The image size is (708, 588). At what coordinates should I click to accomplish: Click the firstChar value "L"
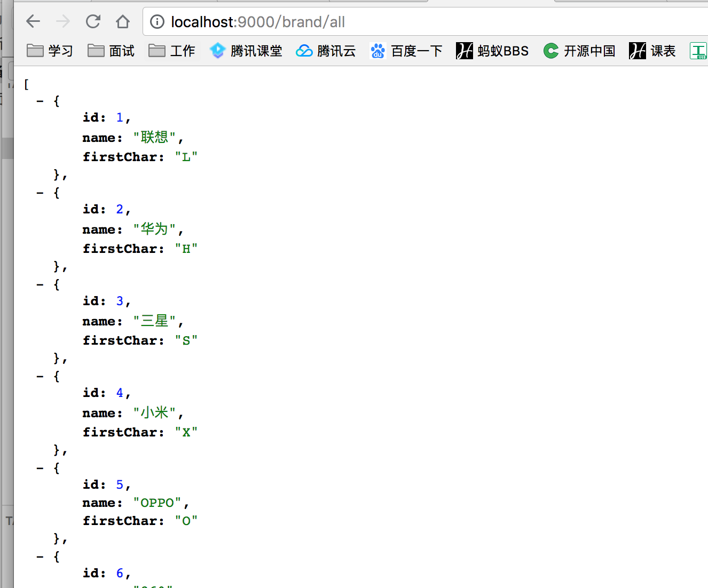pyautogui.click(x=186, y=157)
